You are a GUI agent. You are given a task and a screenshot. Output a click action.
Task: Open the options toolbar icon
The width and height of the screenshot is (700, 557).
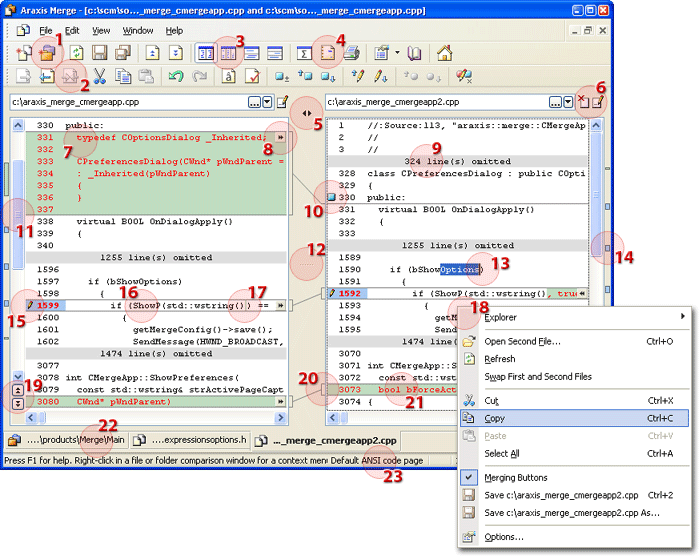382,54
